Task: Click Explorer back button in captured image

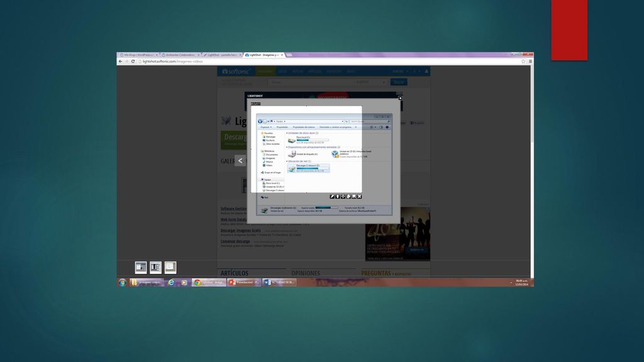Action: pyautogui.click(x=260, y=121)
